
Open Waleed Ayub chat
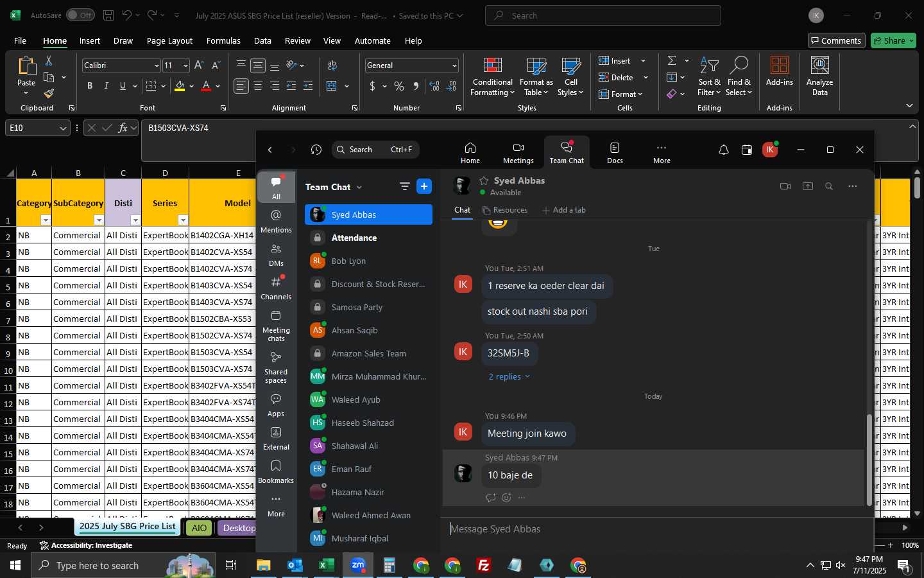(368, 399)
